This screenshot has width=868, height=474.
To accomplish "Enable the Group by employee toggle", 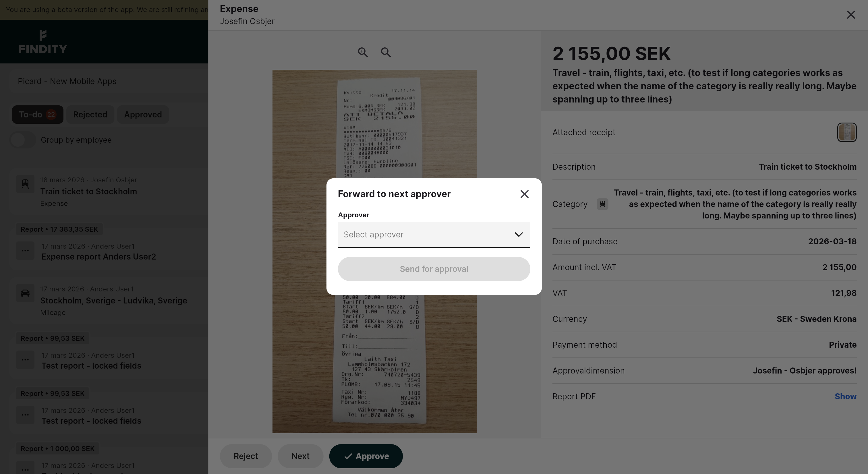I will coord(22,140).
